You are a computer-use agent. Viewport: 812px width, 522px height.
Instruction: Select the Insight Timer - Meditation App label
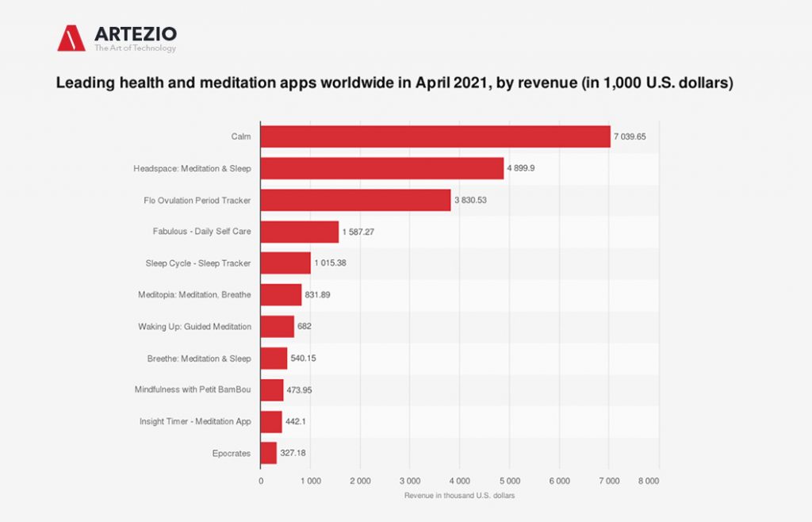(195, 421)
